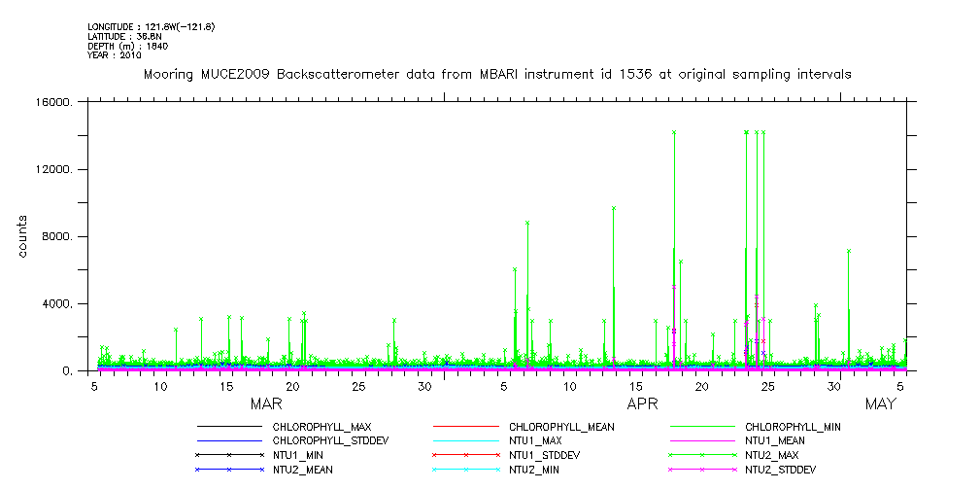Click the LONGITUDE metadata text line
This screenshot has height=490, width=980.
pos(151,26)
